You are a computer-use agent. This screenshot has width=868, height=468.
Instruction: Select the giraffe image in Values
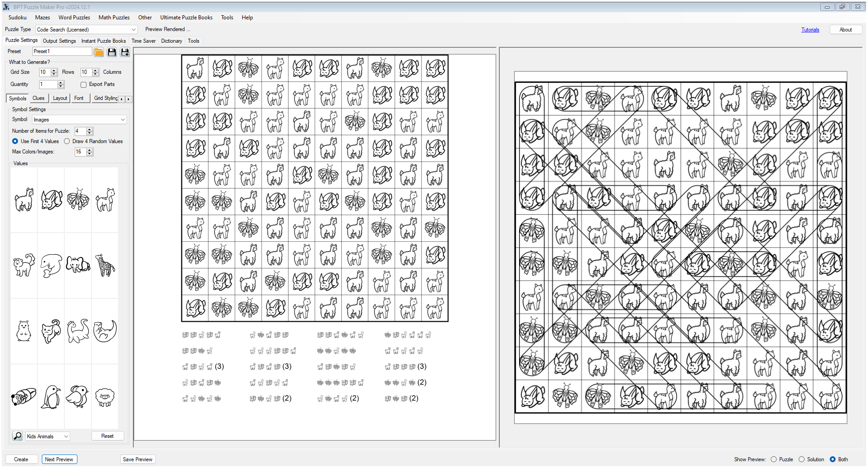[x=105, y=265]
